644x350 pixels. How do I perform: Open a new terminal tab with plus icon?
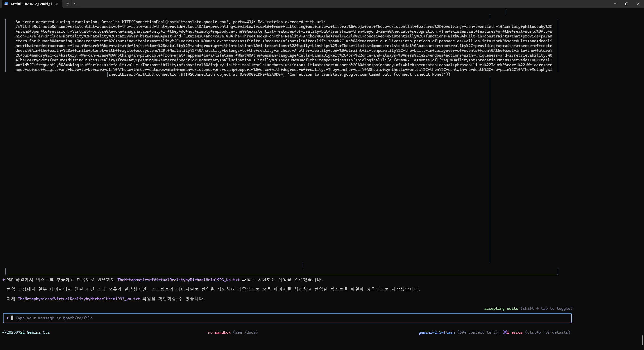(x=68, y=4)
